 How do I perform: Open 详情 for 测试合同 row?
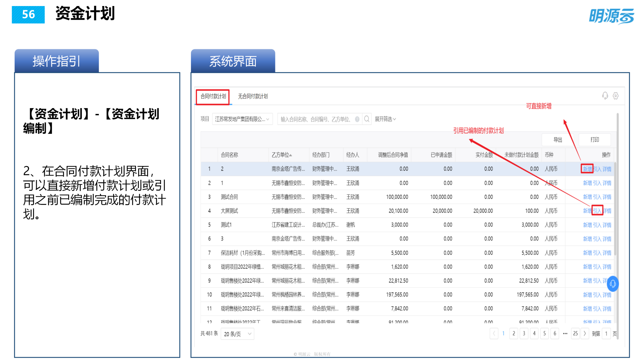[607, 197]
